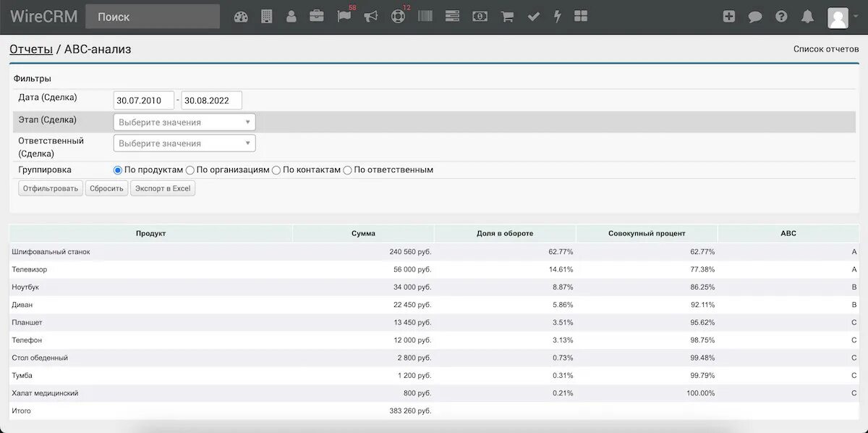
Task: Click the Тумба row name
Action: [x=22, y=375]
